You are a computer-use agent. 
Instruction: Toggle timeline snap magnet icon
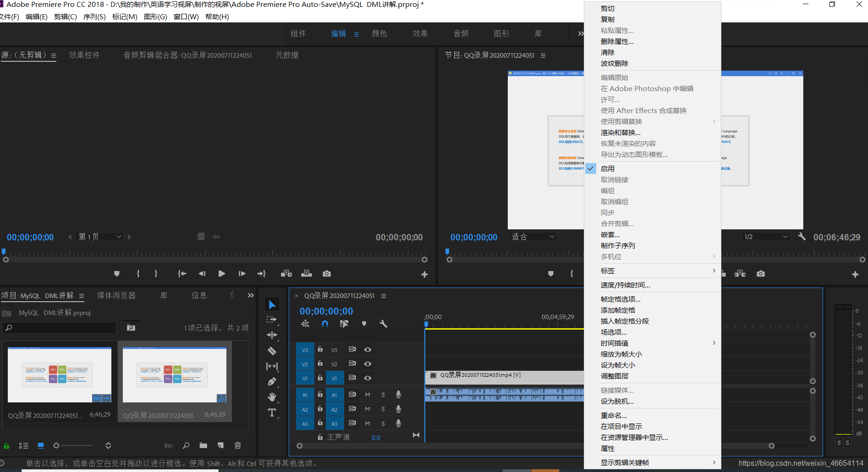325,324
